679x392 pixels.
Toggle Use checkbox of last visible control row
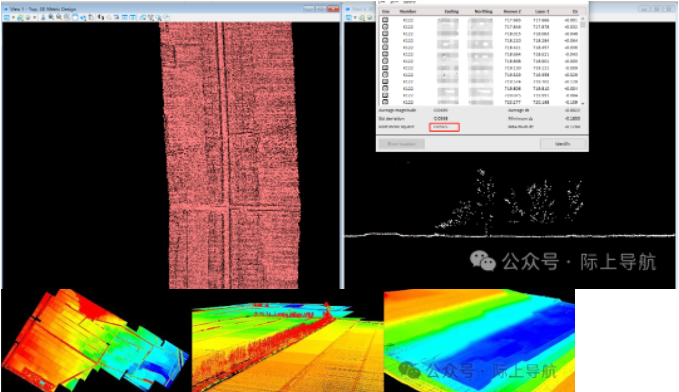[x=385, y=102]
